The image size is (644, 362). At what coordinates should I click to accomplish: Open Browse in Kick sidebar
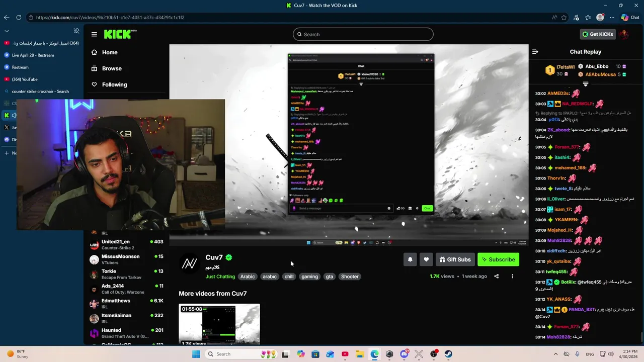106,68
